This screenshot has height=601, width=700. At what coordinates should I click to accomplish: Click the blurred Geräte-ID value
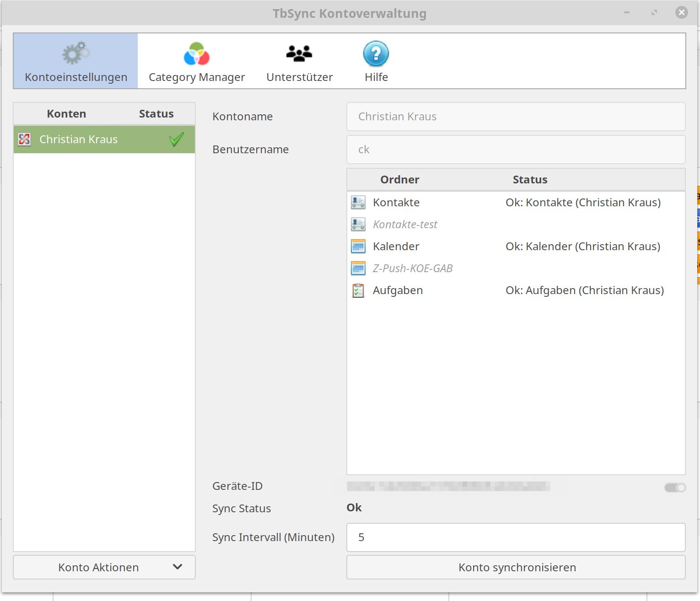point(448,486)
